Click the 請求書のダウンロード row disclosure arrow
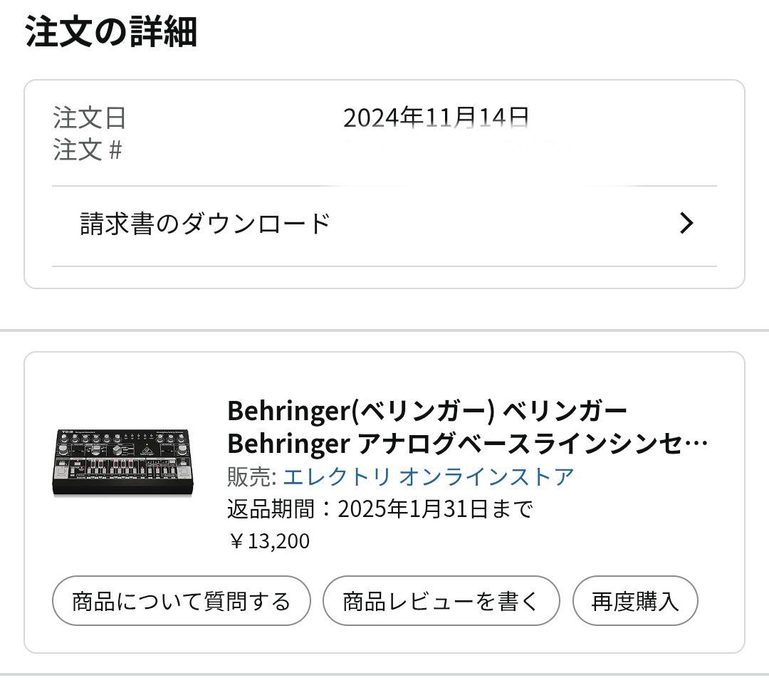This screenshot has height=700, width=769. [x=686, y=223]
